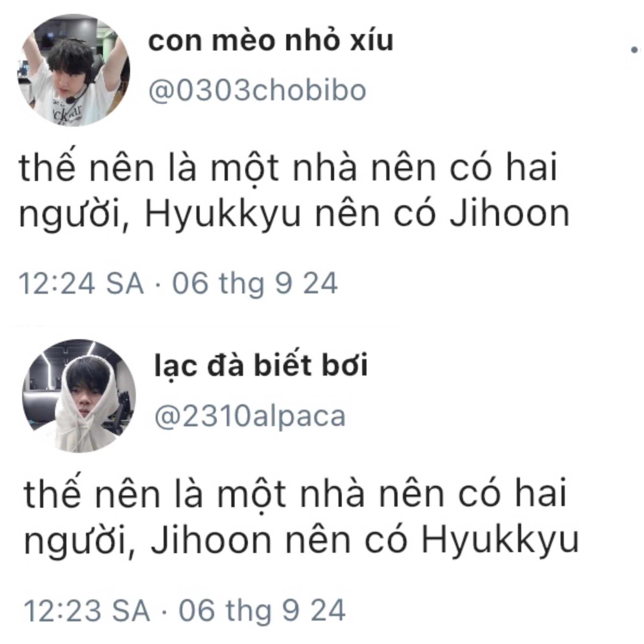Open lạc đà biết bơi's profile picture
The image size is (644, 644).
click(x=79, y=396)
